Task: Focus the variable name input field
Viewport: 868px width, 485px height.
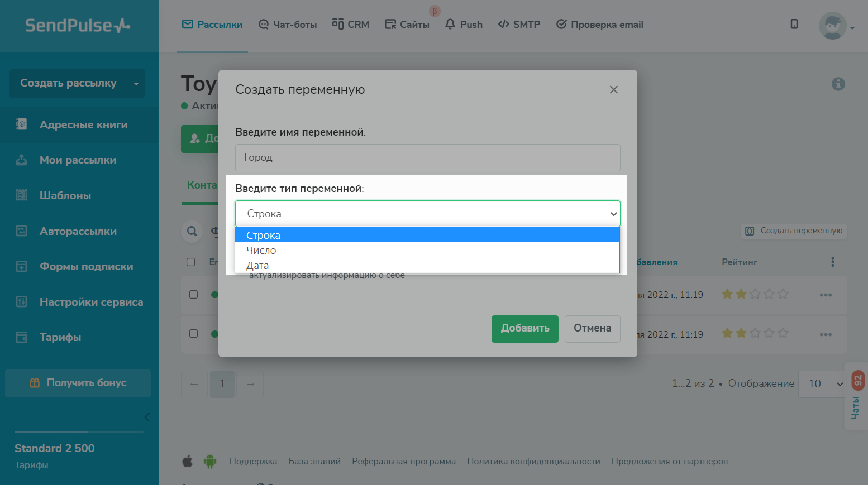Action: [427, 158]
